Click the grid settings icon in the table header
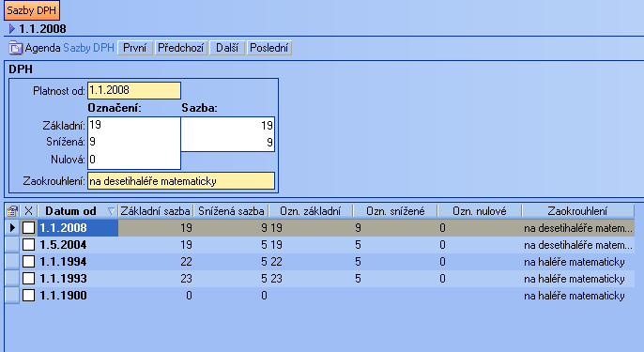 pos(12,211)
